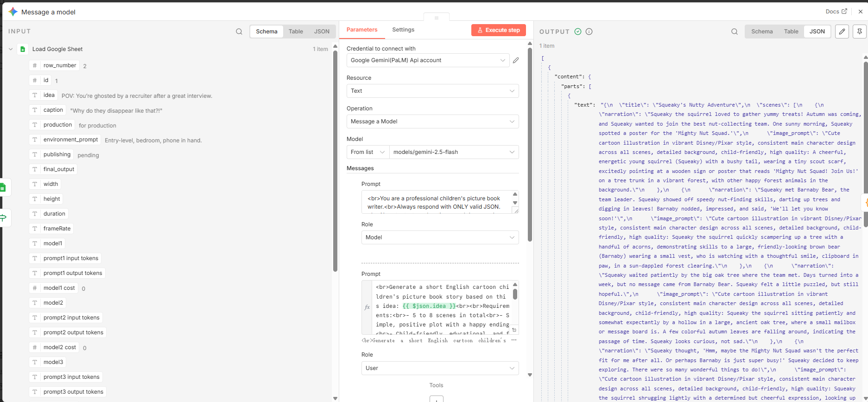
Task: Pin the output data icon
Action: click(859, 32)
